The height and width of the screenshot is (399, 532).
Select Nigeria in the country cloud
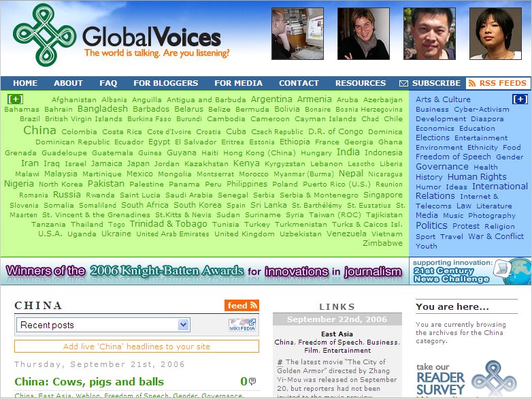(19, 184)
